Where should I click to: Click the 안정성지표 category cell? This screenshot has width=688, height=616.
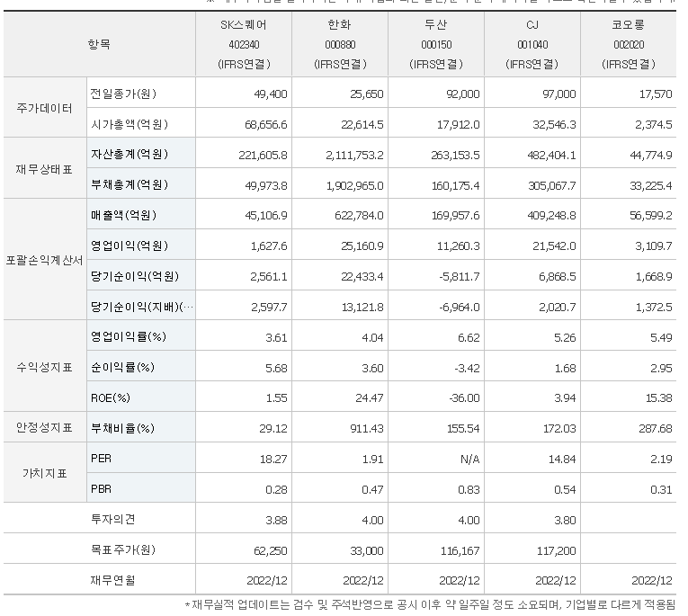(x=45, y=427)
